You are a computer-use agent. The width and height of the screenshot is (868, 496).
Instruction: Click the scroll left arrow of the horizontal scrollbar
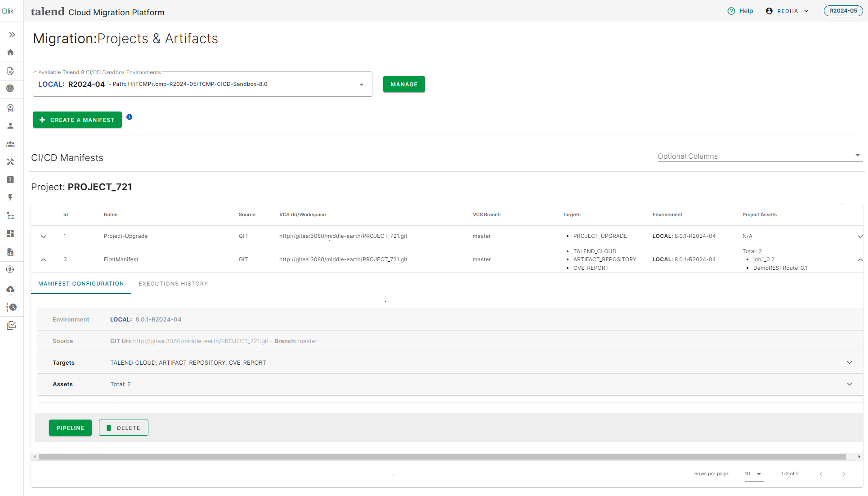[x=35, y=456]
